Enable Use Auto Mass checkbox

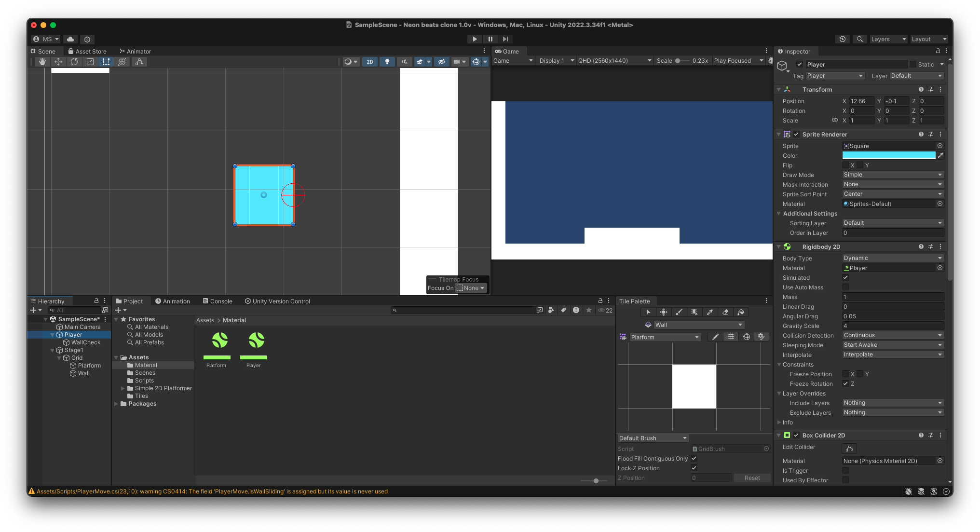(845, 287)
